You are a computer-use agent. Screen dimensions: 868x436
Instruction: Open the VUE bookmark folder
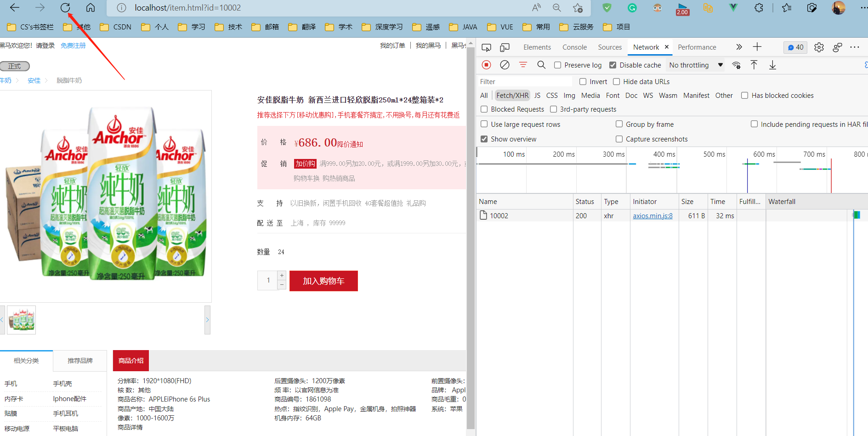[500, 27]
